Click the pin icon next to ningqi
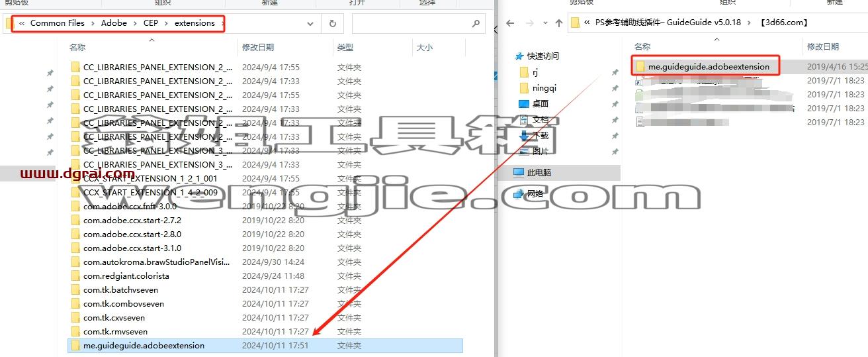 coord(615,88)
